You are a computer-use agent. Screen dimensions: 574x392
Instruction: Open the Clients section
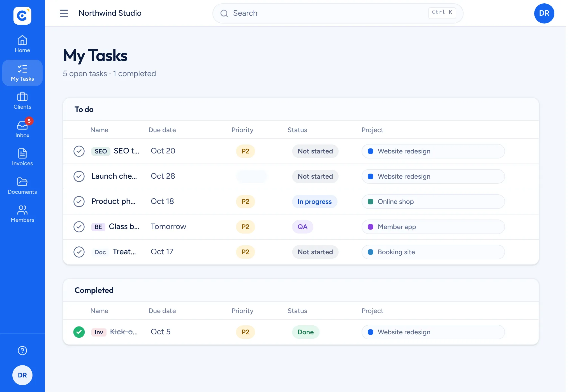tap(22, 101)
